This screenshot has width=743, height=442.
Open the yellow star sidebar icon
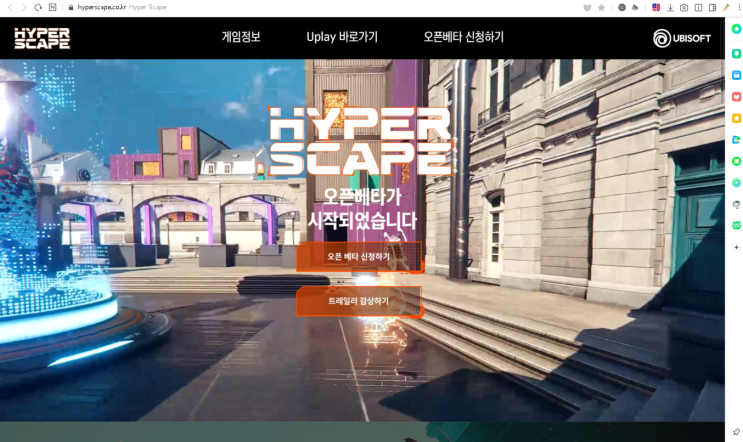[x=736, y=118]
